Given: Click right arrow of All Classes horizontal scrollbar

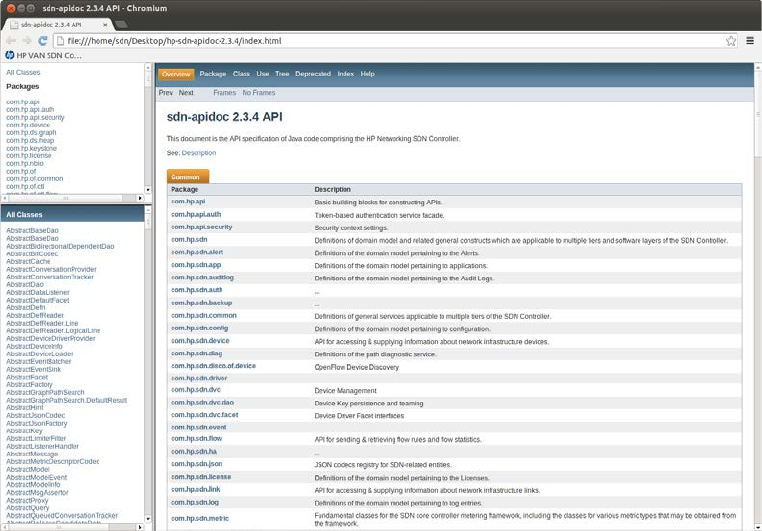Looking at the screenshot, I should (x=140, y=527).
